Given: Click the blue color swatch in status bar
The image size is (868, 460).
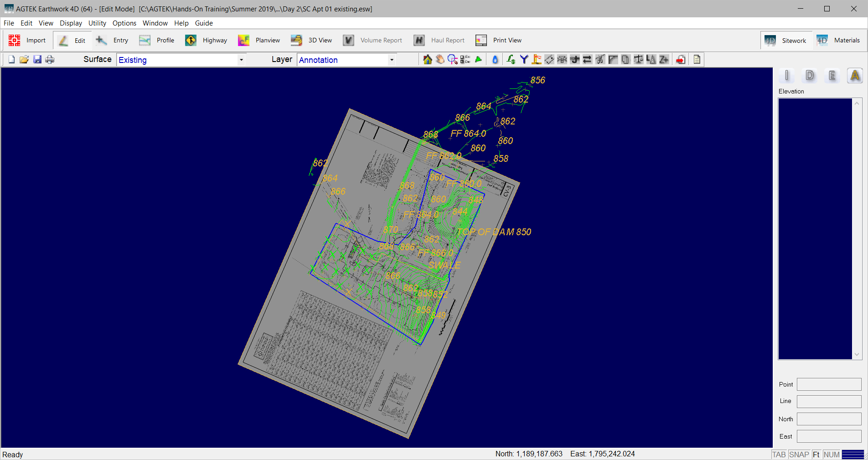Looking at the screenshot, I should (852, 455).
